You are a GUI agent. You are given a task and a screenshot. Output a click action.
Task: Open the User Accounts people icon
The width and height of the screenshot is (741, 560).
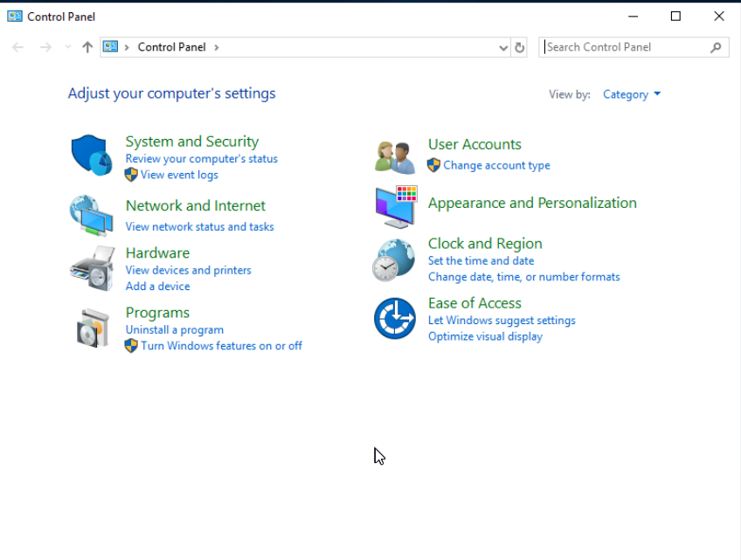395,157
